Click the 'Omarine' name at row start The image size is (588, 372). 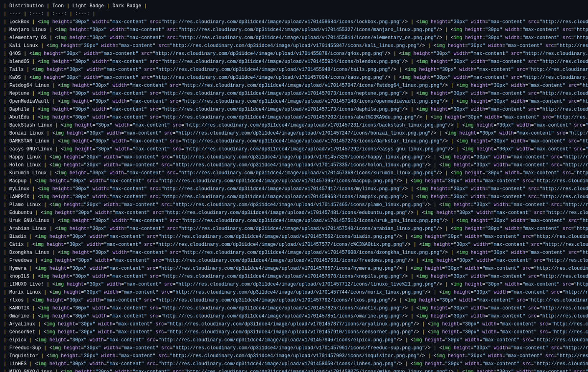(x=19, y=316)
